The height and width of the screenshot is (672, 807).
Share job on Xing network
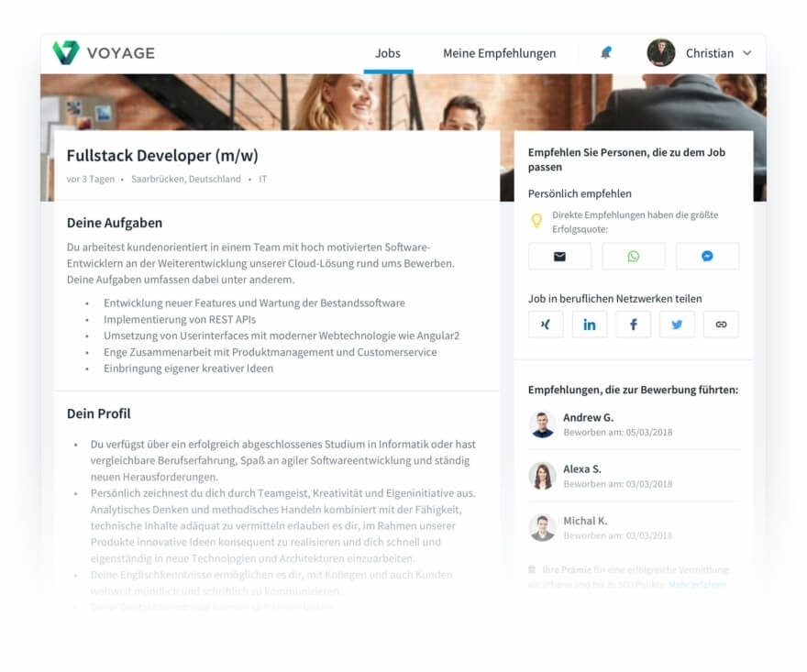(x=546, y=325)
